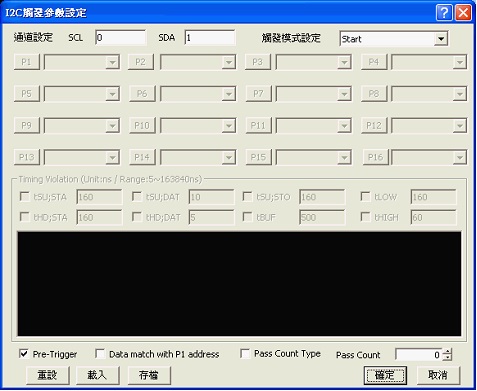Image resolution: width=477 pixels, height=391 pixels.
Task: Open the dropdown next to P14
Action: point(229,158)
